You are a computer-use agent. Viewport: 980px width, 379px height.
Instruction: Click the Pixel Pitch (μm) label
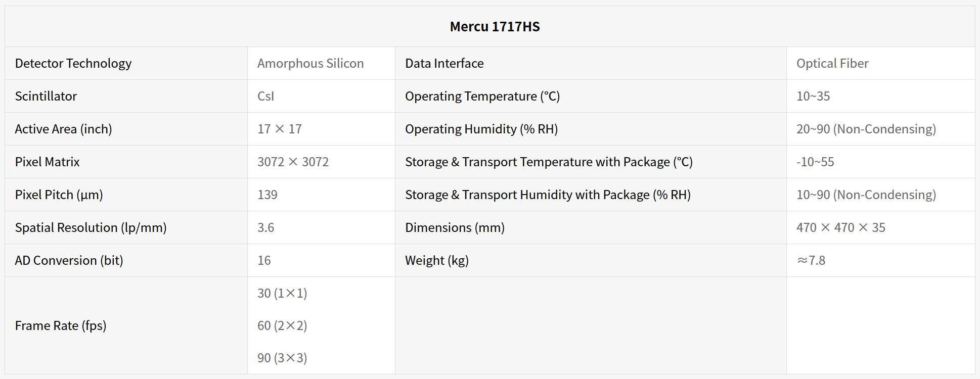click(x=59, y=195)
